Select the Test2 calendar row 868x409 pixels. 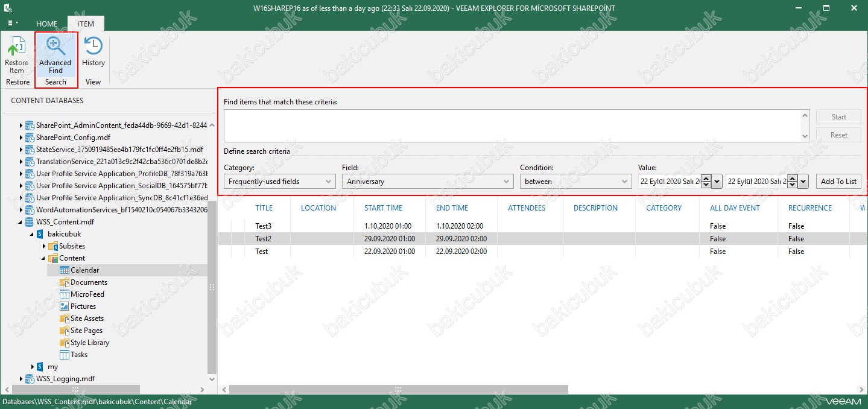543,239
